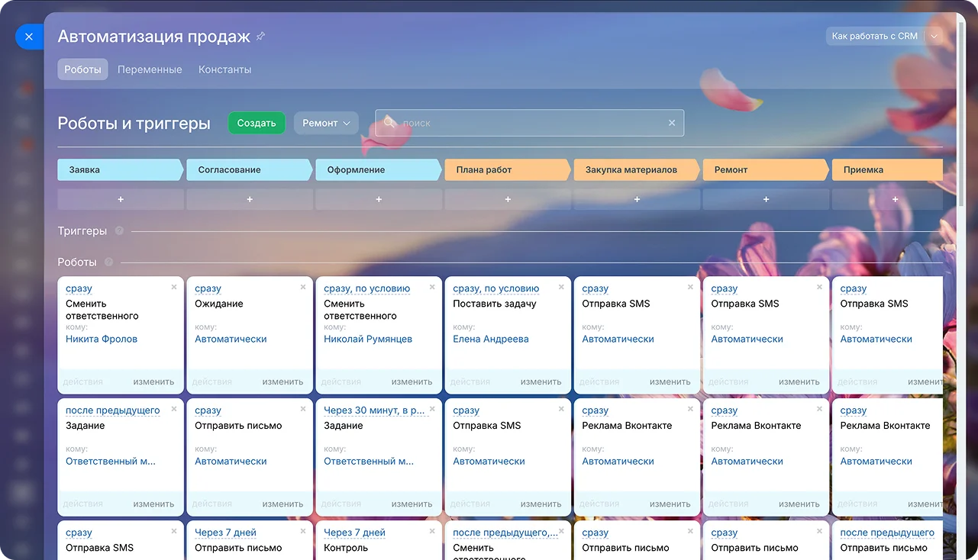Clear the search field with X icon

672,123
